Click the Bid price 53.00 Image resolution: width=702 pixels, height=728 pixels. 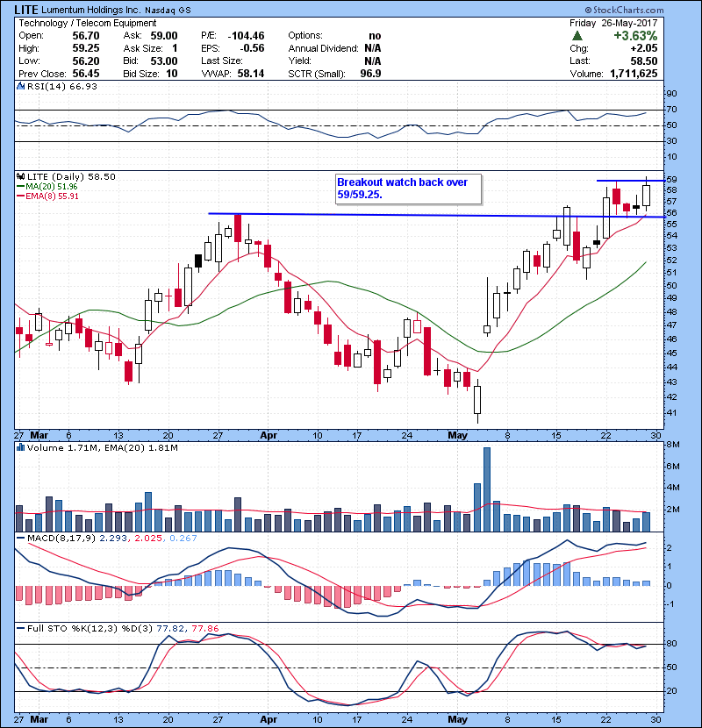point(164,61)
